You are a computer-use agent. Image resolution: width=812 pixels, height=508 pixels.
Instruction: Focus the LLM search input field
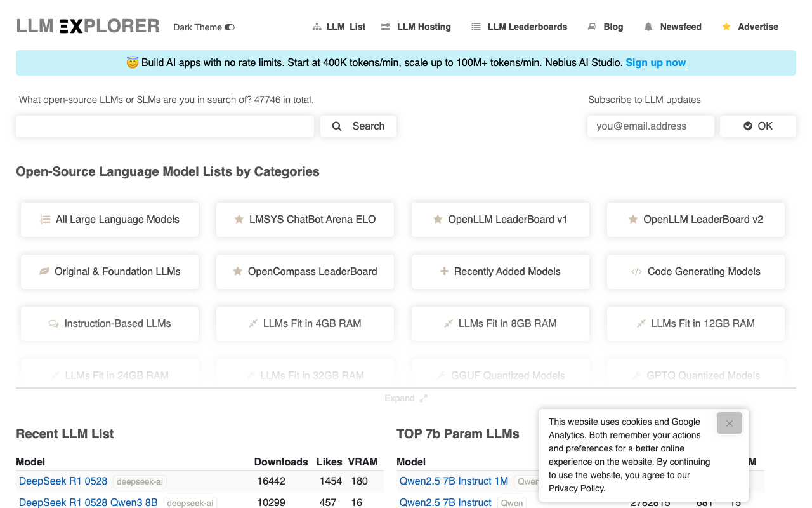coord(165,126)
